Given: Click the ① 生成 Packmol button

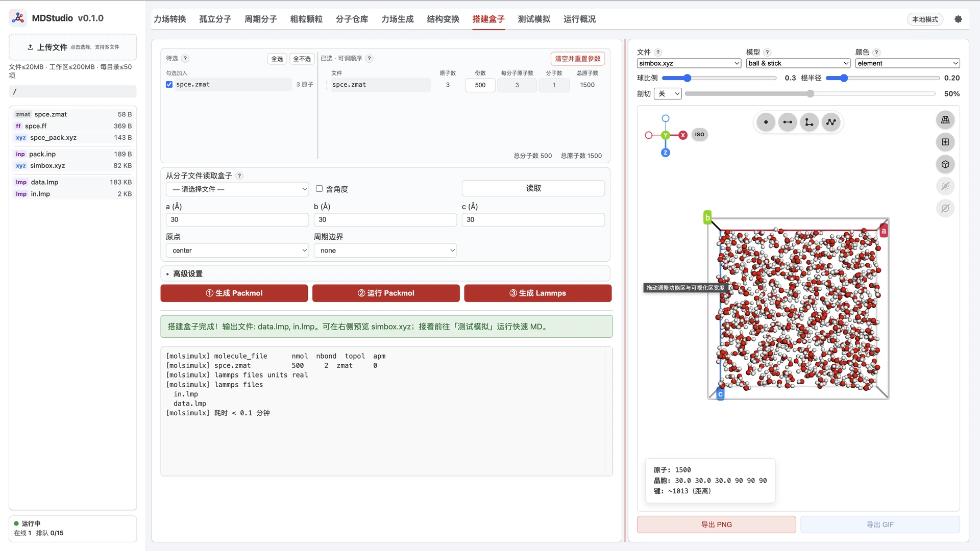Looking at the screenshot, I should 234,293.
